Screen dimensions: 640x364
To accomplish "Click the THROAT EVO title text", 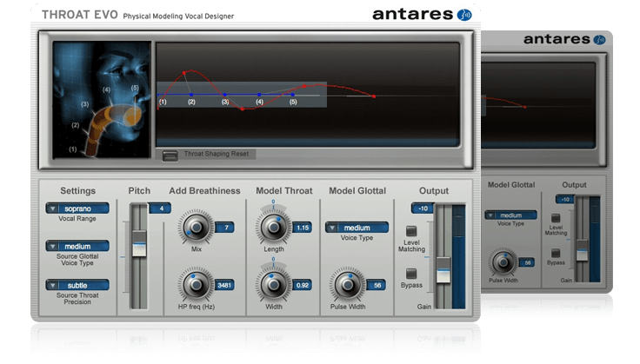I will [80, 15].
